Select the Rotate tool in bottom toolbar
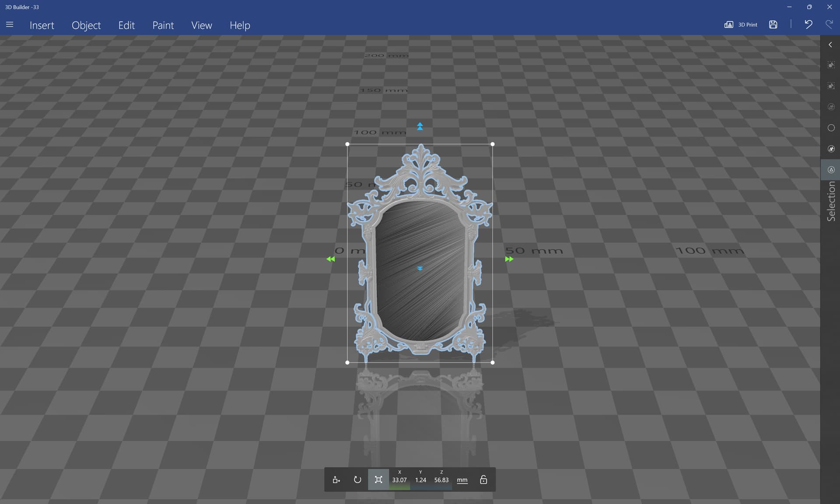 pos(357,479)
